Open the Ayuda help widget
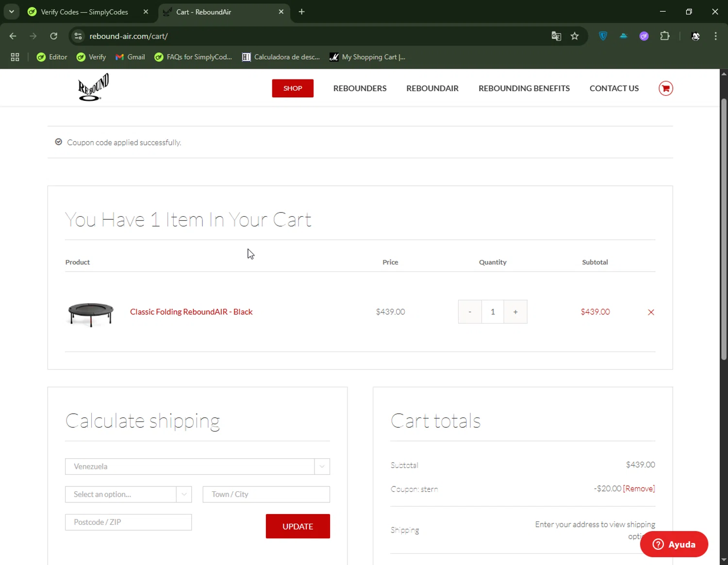This screenshot has height=565, width=728. (x=674, y=544)
